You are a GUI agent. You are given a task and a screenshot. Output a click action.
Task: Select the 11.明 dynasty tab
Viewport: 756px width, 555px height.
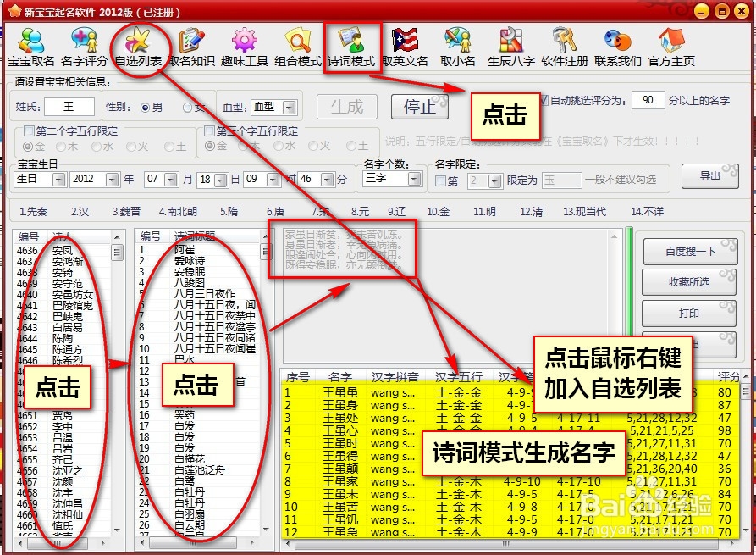pos(484,211)
